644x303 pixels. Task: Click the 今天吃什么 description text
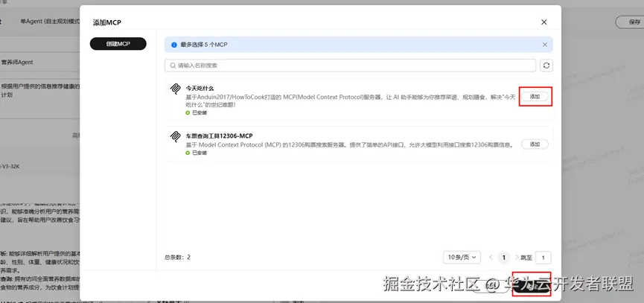pos(351,101)
